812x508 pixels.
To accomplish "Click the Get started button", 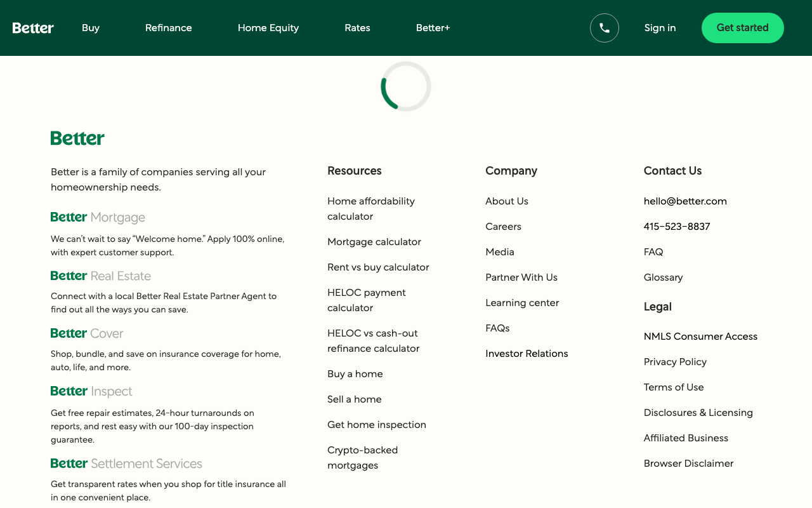I will 743,28.
